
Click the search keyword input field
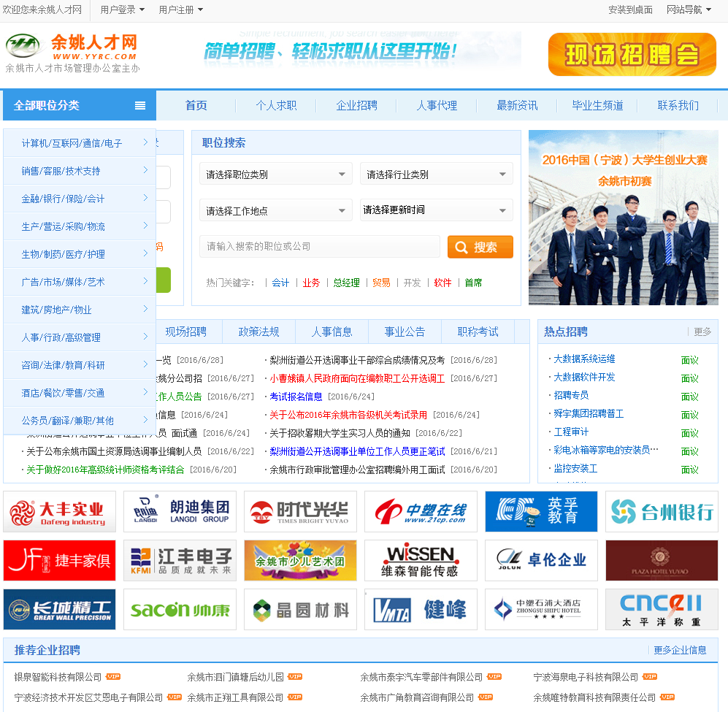[x=320, y=246]
